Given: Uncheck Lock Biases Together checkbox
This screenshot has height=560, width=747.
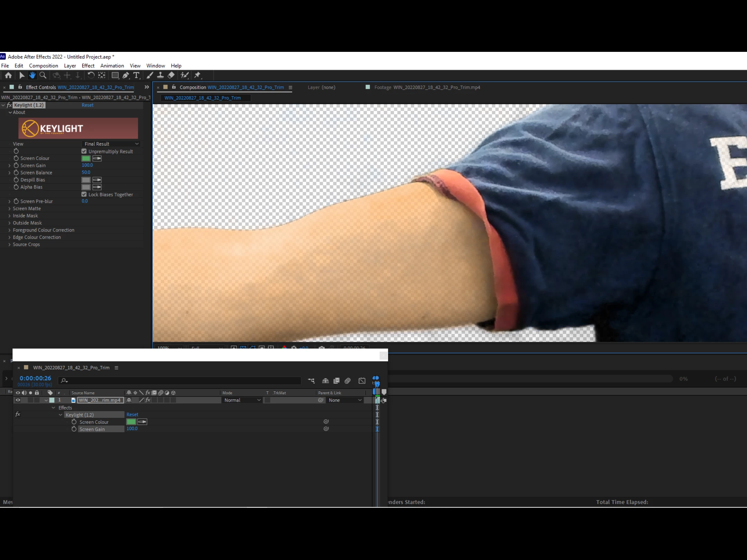Looking at the screenshot, I should pyautogui.click(x=84, y=194).
